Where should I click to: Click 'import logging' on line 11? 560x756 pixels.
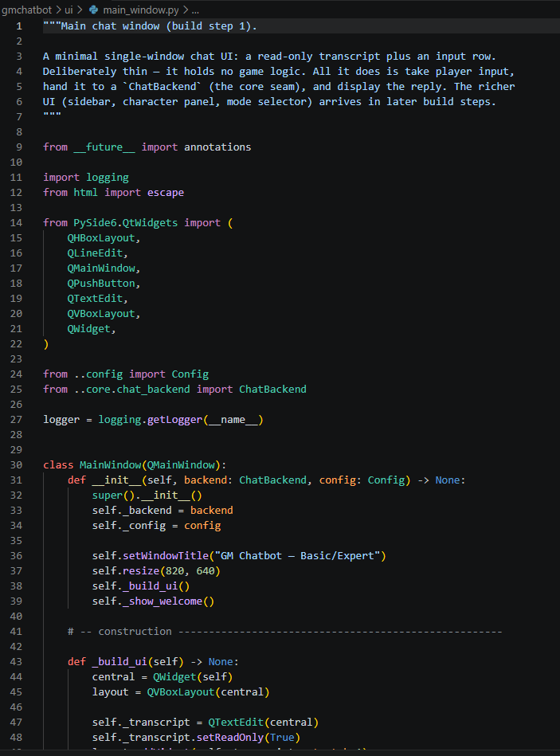point(86,178)
